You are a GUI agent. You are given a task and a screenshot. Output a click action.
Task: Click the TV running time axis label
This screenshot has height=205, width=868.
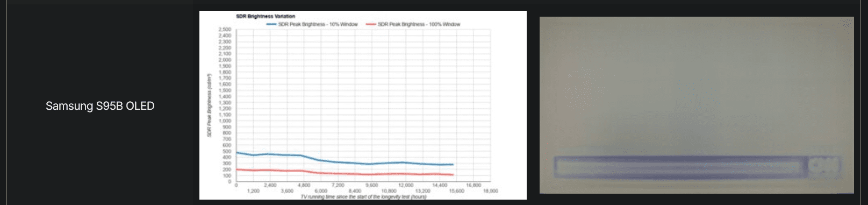[x=363, y=197]
